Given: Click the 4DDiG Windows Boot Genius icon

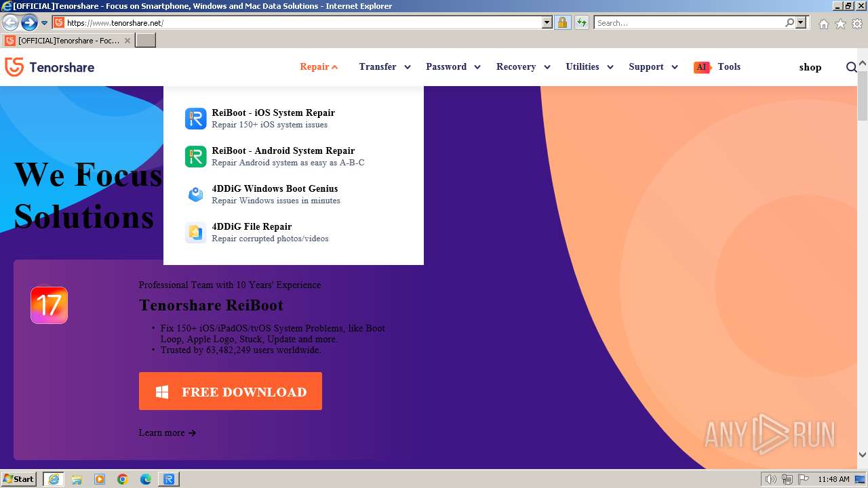Looking at the screenshot, I should pyautogui.click(x=195, y=195).
